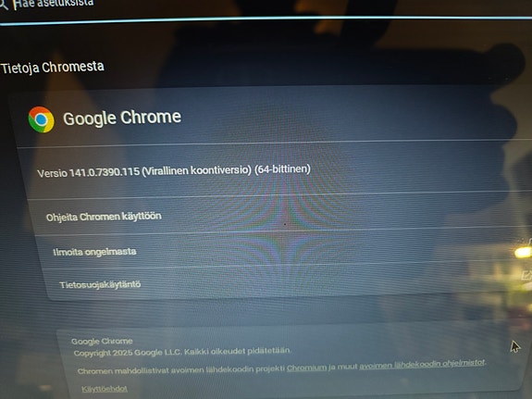The width and height of the screenshot is (532, 399).
Task: Open the Käyttöehdot terms link
Action: 105,389
